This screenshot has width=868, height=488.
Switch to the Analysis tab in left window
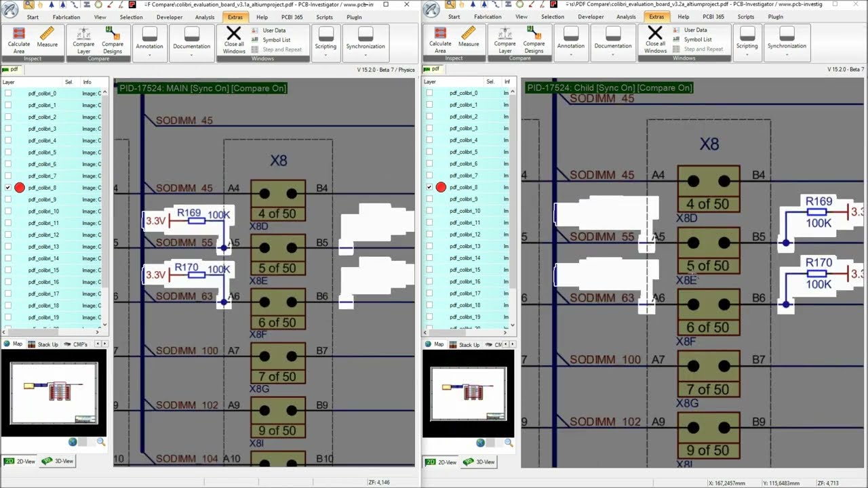pos(204,17)
